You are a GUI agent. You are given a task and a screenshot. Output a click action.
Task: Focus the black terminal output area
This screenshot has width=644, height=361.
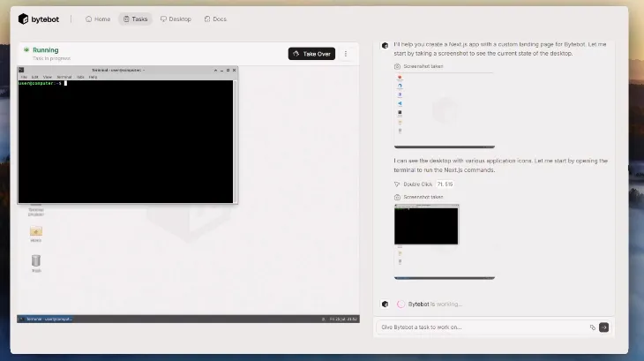click(125, 142)
